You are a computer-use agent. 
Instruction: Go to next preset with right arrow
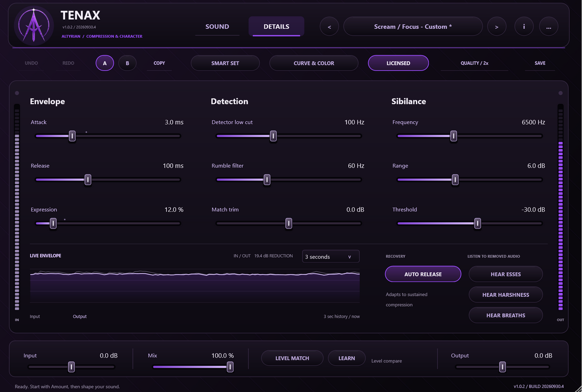(x=497, y=27)
